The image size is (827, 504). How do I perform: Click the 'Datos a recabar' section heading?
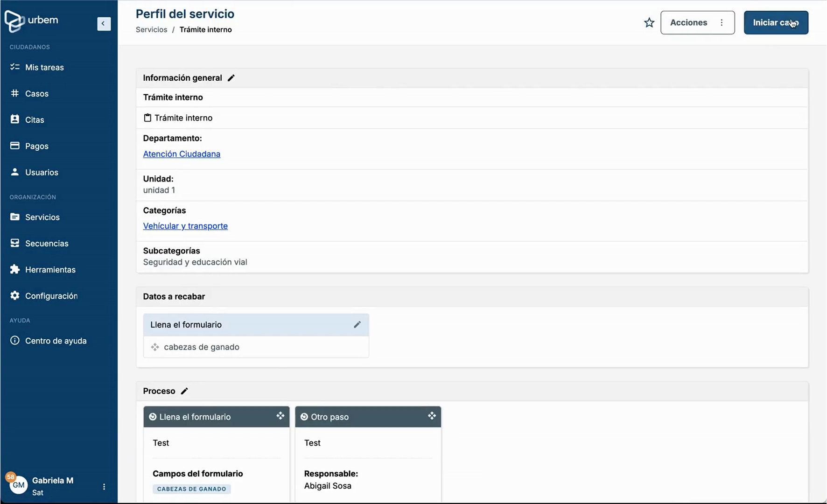tap(174, 297)
